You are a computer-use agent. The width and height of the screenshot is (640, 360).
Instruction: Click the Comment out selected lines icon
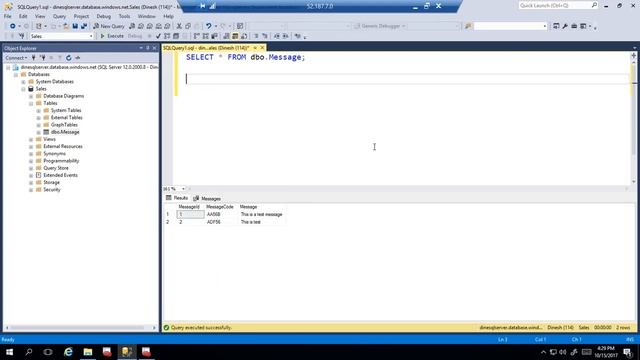[256, 36]
